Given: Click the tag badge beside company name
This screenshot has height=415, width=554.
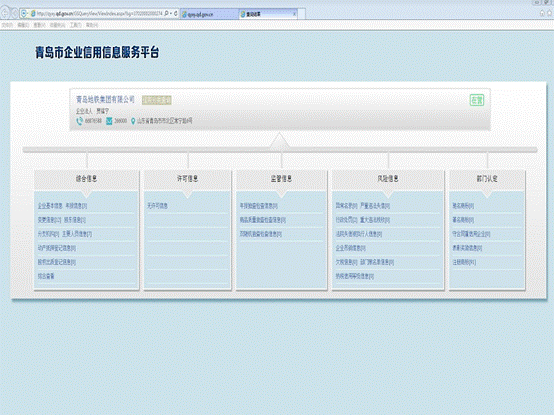Looking at the screenshot, I should click(157, 100).
